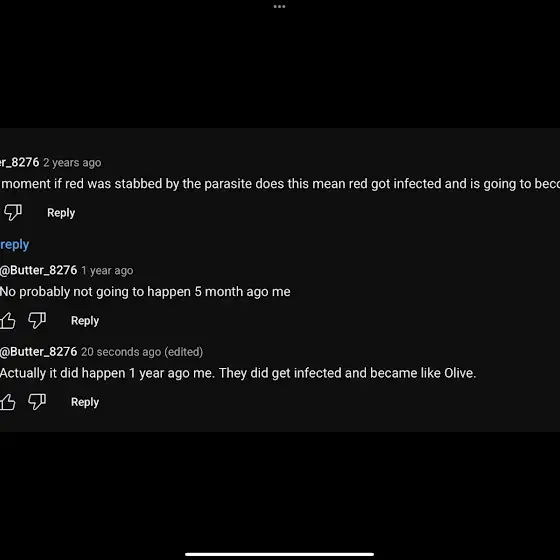
Task: Click the '20 seconds ago (edited)' timestamp
Action: pos(142,352)
